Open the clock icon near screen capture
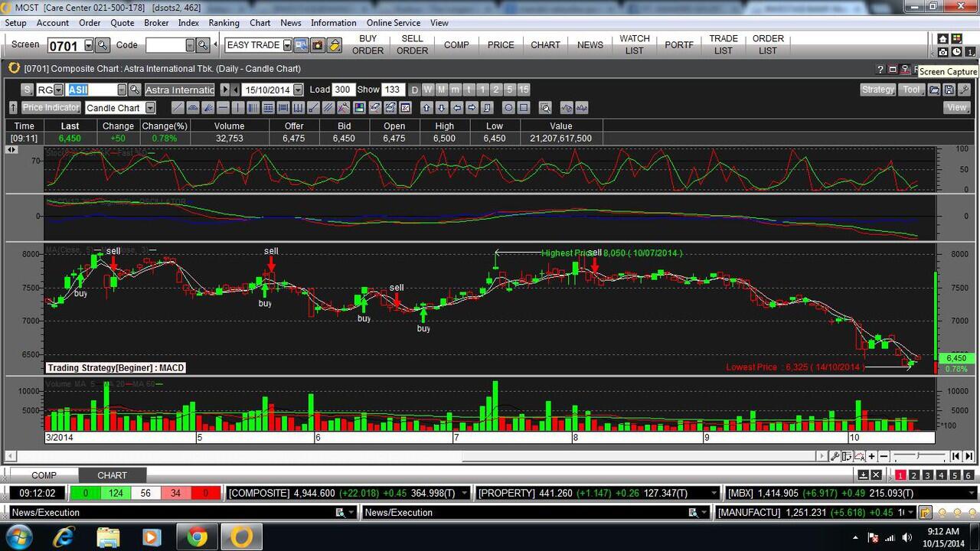Viewport: 980px width, 551px height. (956, 52)
